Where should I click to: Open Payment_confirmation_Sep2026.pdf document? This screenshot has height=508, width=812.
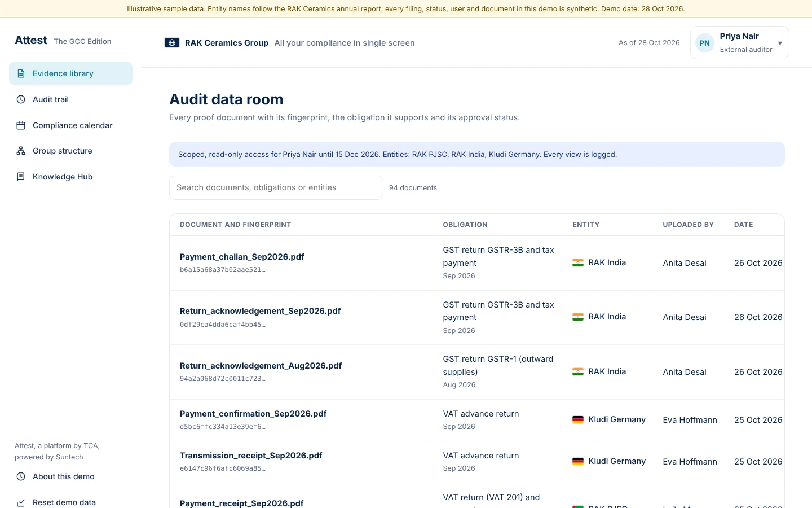point(253,414)
